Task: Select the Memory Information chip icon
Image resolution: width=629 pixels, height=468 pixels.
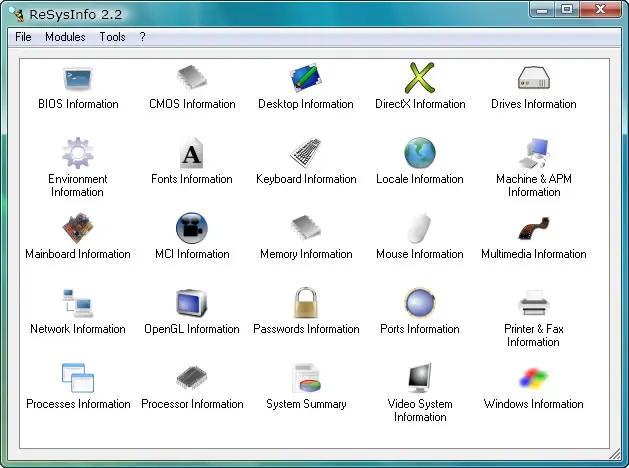Action: pyautogui.click(x=306, y=227)
